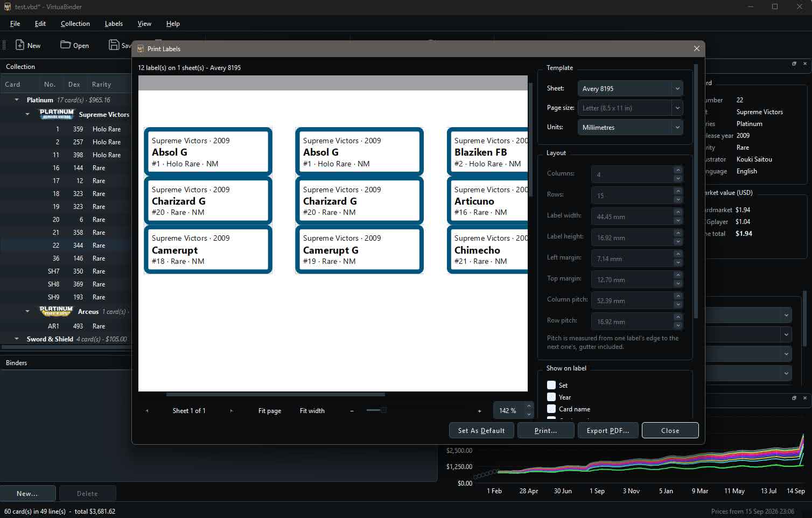Screen dimensions: 812x518
Task: Collapse the Supreme Victors set node
Action: coord(27,114)
